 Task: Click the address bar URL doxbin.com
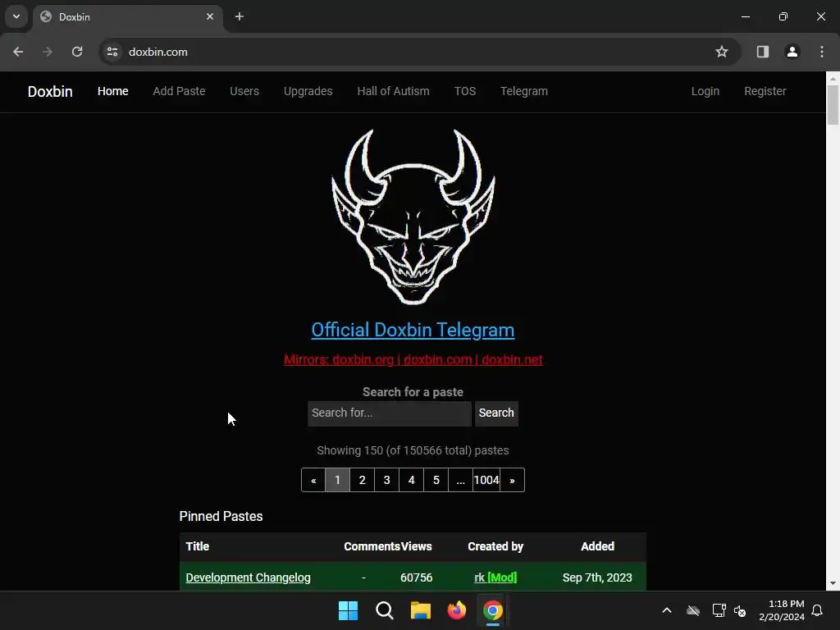pyautogui.click(x=158, y=52)
